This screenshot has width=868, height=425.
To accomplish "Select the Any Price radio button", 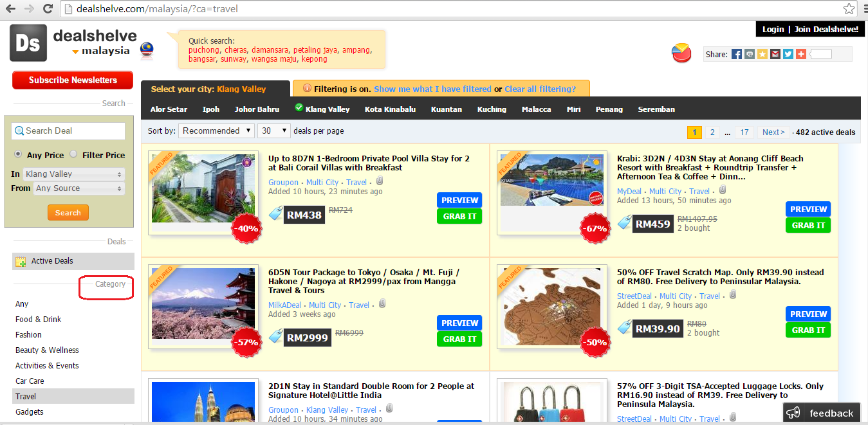I will coord(19,154).
